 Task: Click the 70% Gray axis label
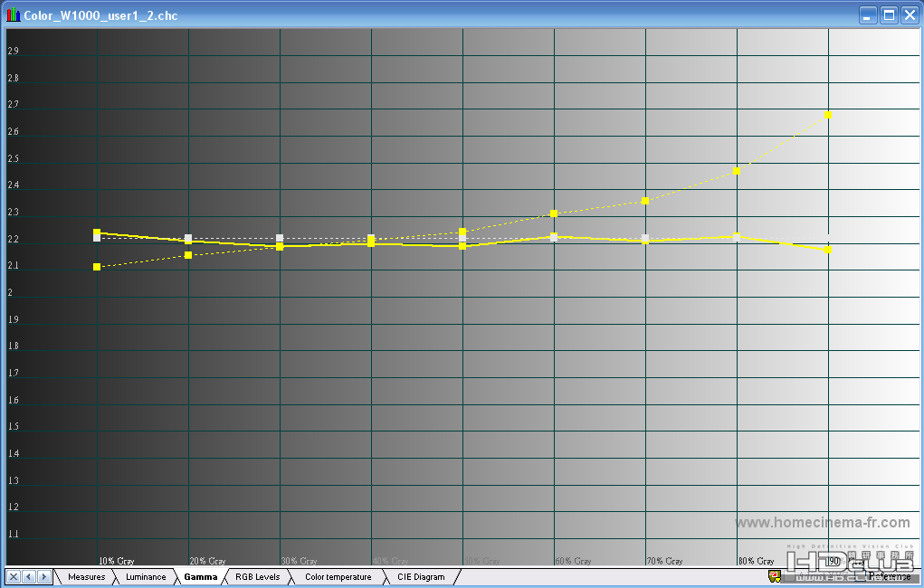point(664,561)
